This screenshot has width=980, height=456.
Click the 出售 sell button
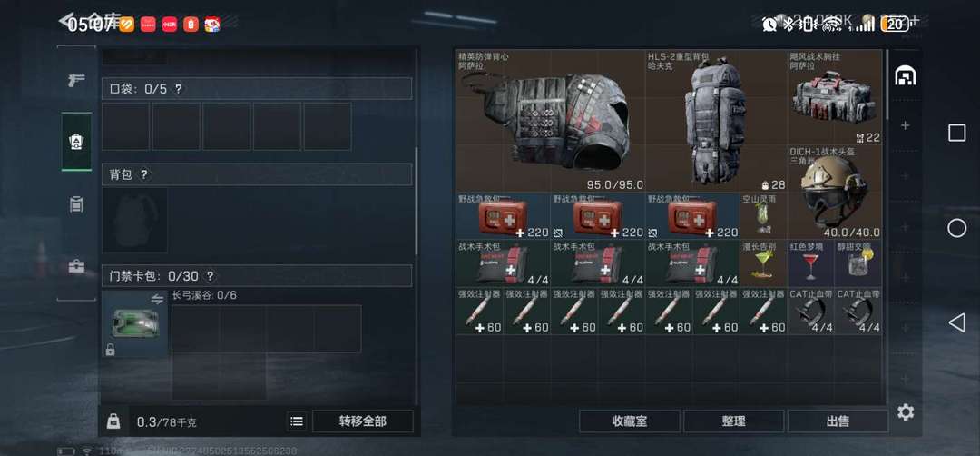[838, 421]
